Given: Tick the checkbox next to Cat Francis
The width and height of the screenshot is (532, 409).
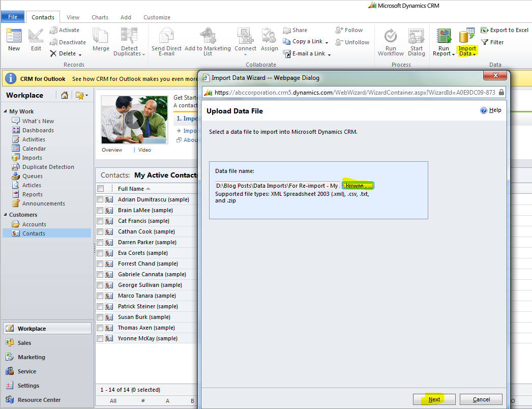Looking at the screenshot, I should (x=100, y=221).
